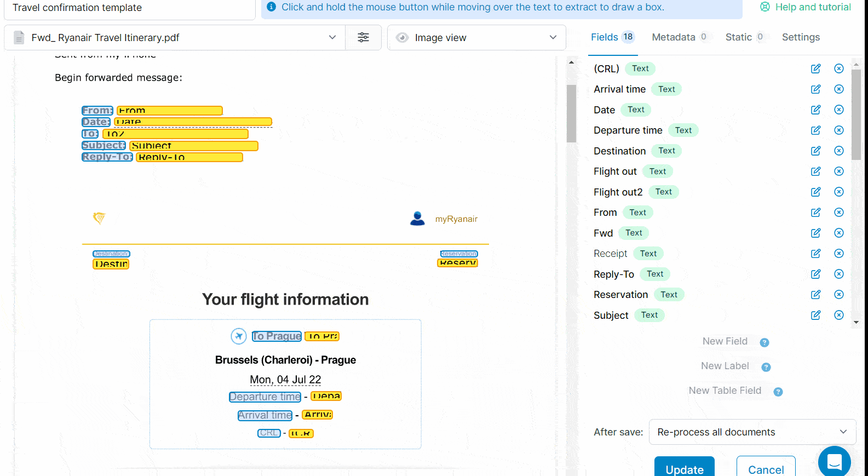This screenshot has width=868, height=476.
Task: Delete the (CRL) field
Action: click(838, 68)
